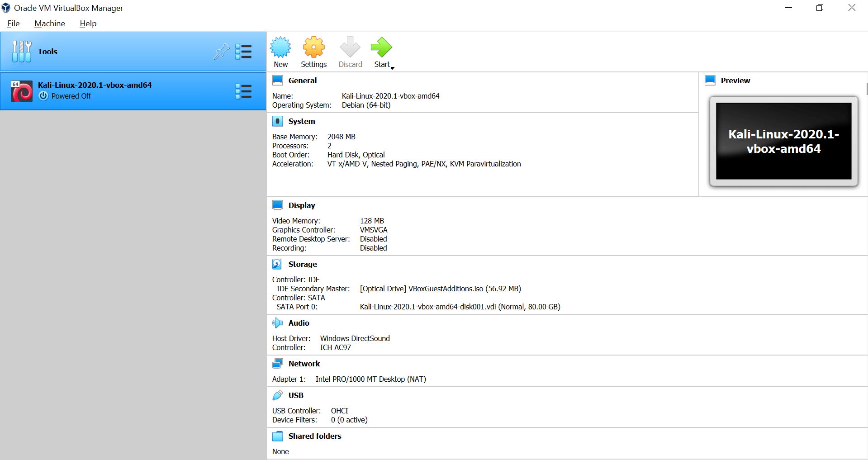The width and height of the screenshot is (868, 460).
Task: Click the 2048 MB base memory value
Action: coord(342,137)
